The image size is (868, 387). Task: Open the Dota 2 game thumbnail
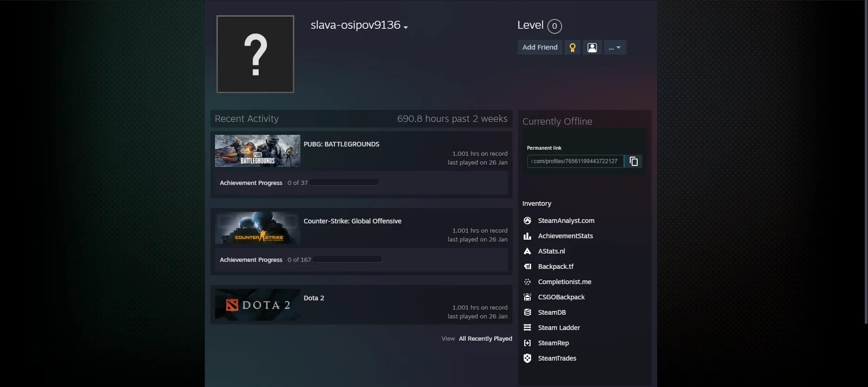(x=257, y=305)
